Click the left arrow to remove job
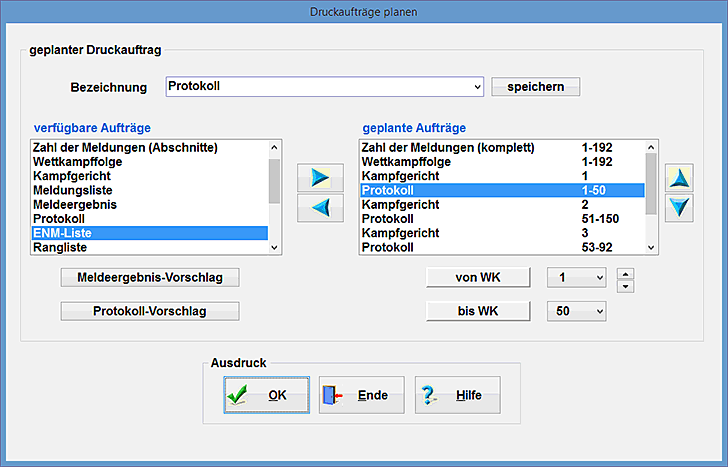Image resolution: width=728 pixels, height=467 pixels. point(320,207)
